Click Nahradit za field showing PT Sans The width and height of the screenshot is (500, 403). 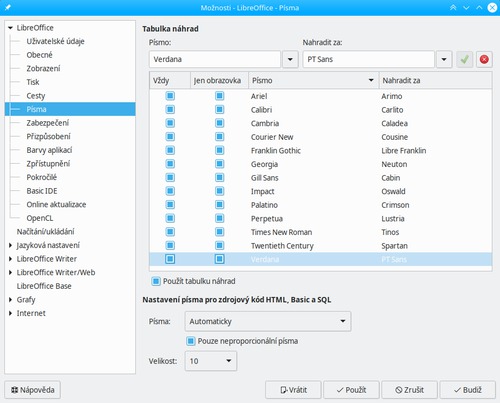[x=369, y=59]
